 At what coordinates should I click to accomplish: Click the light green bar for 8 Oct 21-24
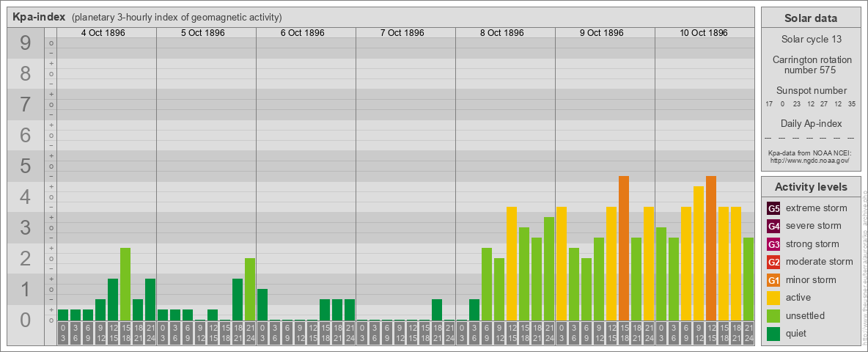549,268
